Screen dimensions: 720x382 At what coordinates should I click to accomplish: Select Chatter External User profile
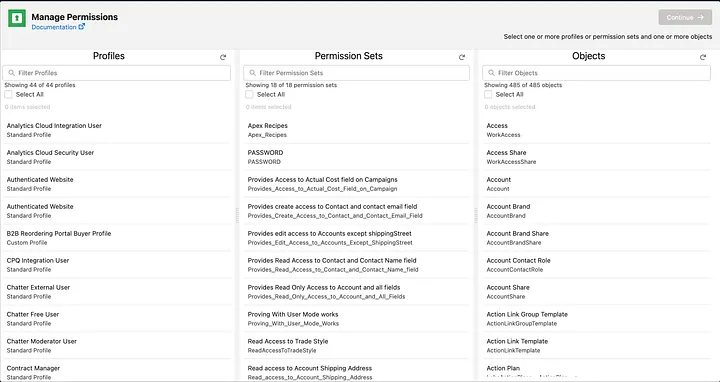117,292
